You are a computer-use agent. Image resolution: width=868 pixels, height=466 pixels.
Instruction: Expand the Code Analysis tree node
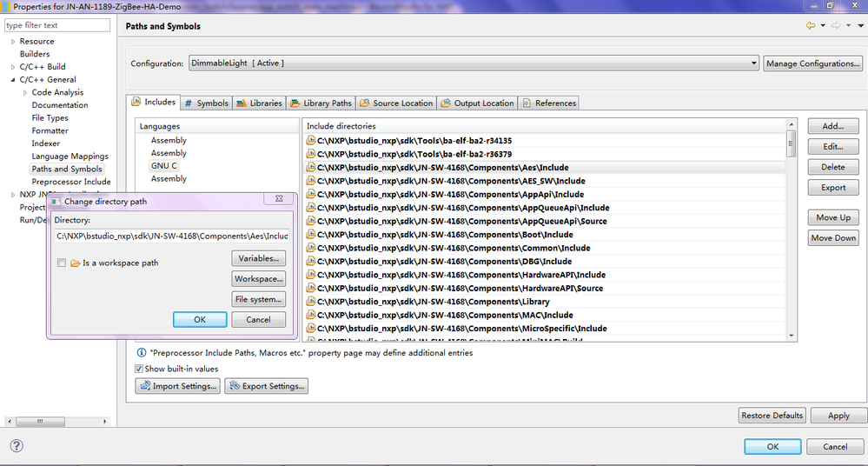point(25,92)
